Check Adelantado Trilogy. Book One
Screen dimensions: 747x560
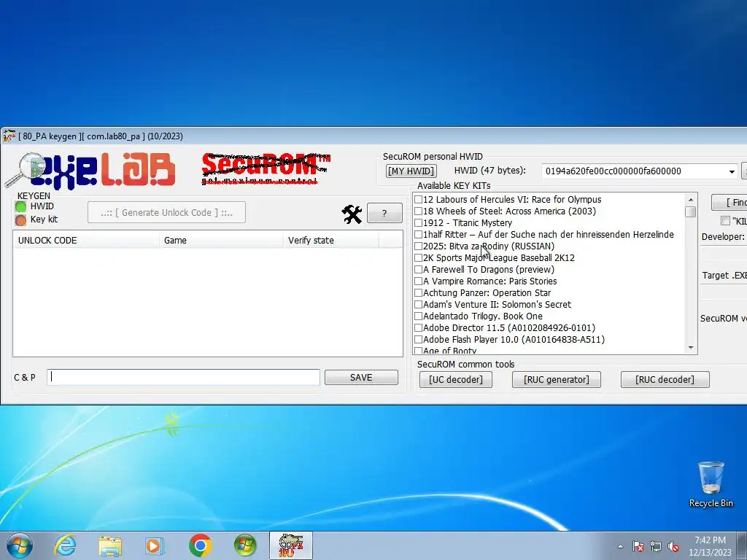click(x=418, y=316)
